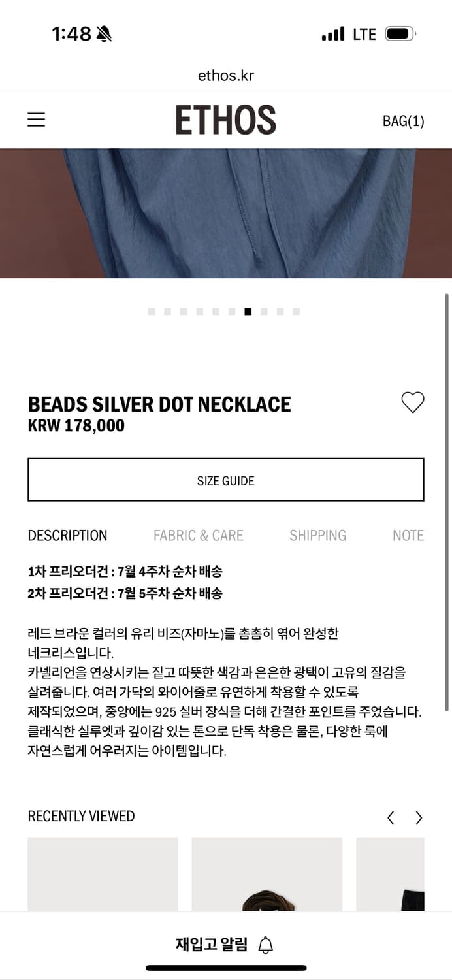
Task: Tap the ethos.kr address bar
Action: click(x=226, y=74)
